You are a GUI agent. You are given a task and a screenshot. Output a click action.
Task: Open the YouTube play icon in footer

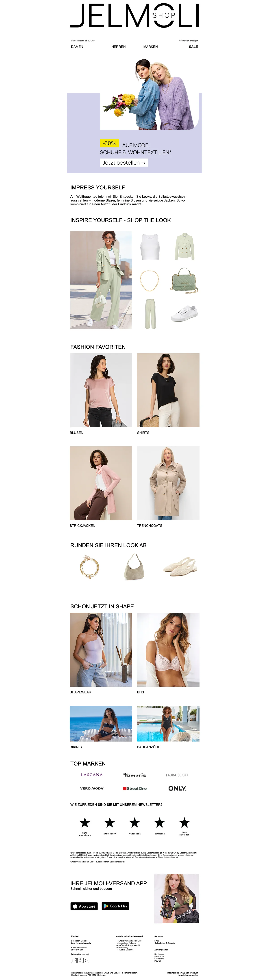[87, 961]
